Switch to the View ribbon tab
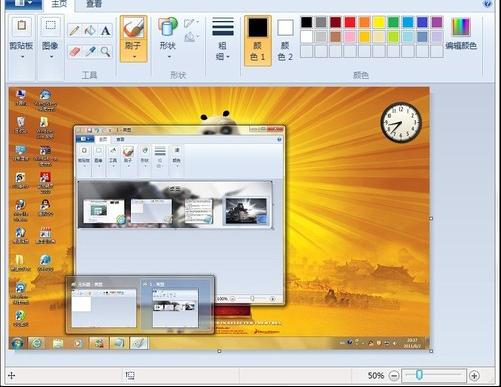 (94, 4)
